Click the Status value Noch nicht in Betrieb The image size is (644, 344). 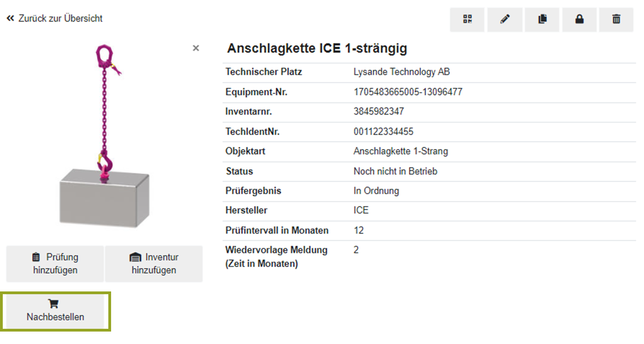[x=395, y=172]
